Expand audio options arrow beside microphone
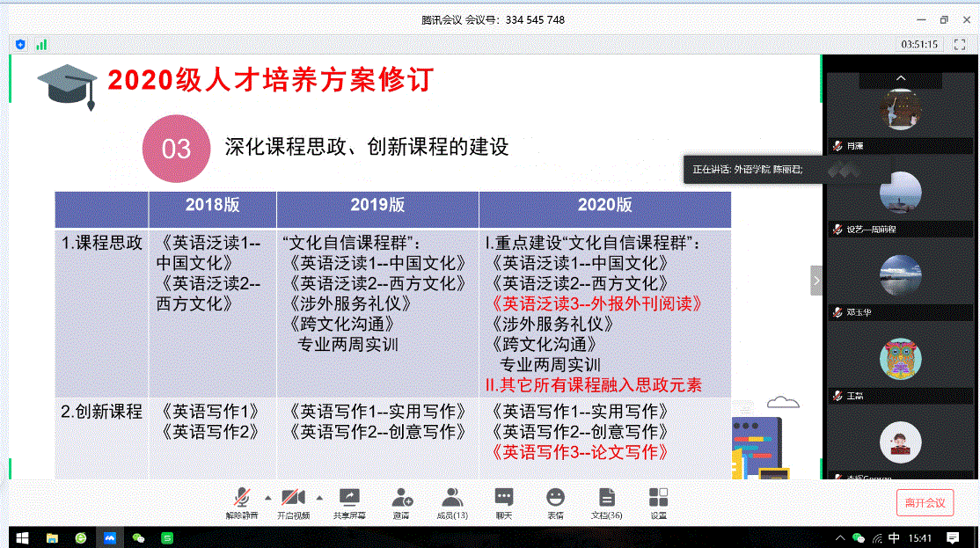980x548 pixels. (267, 497)
